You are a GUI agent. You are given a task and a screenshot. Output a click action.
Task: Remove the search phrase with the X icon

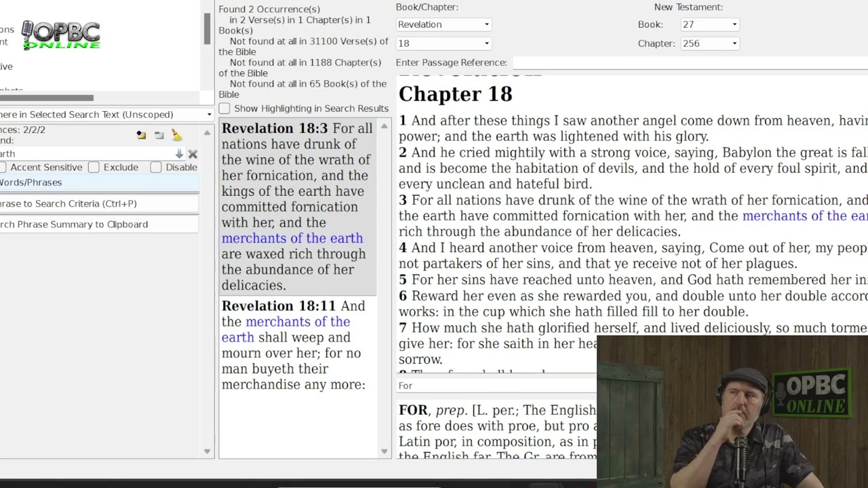click(x=193, y=154)
